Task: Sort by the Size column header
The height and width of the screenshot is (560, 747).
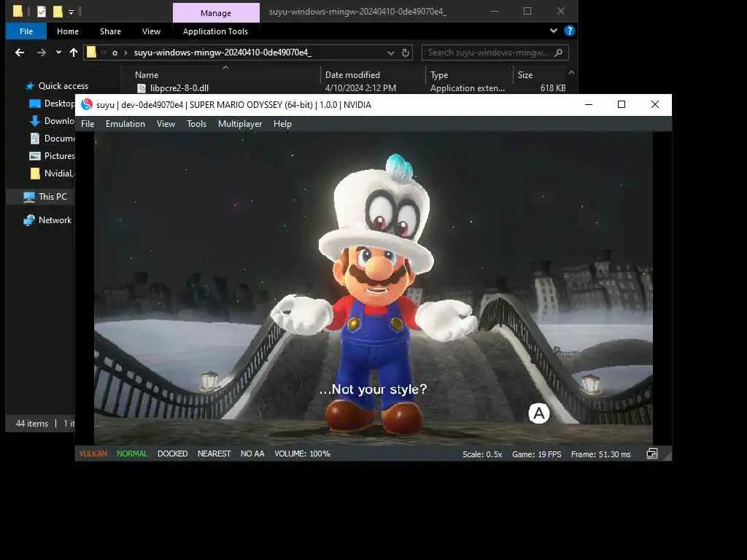Action: pos(525,75)
